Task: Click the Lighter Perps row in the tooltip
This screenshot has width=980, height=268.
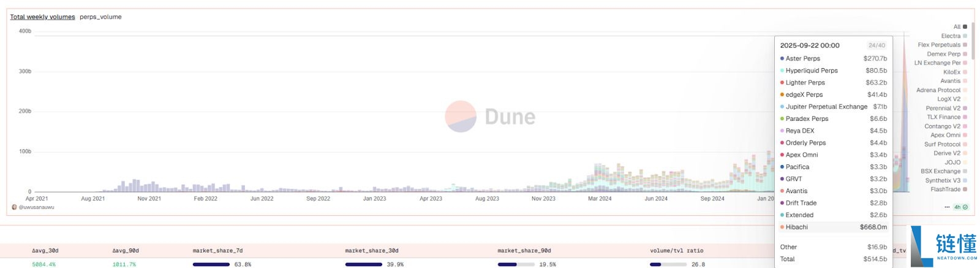Action: coord(834,83)
